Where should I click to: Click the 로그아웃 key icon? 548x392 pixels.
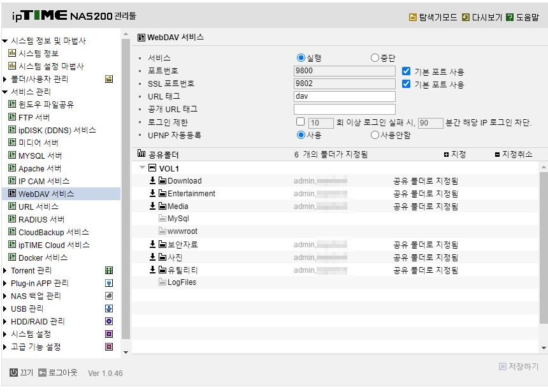[42, 373]
